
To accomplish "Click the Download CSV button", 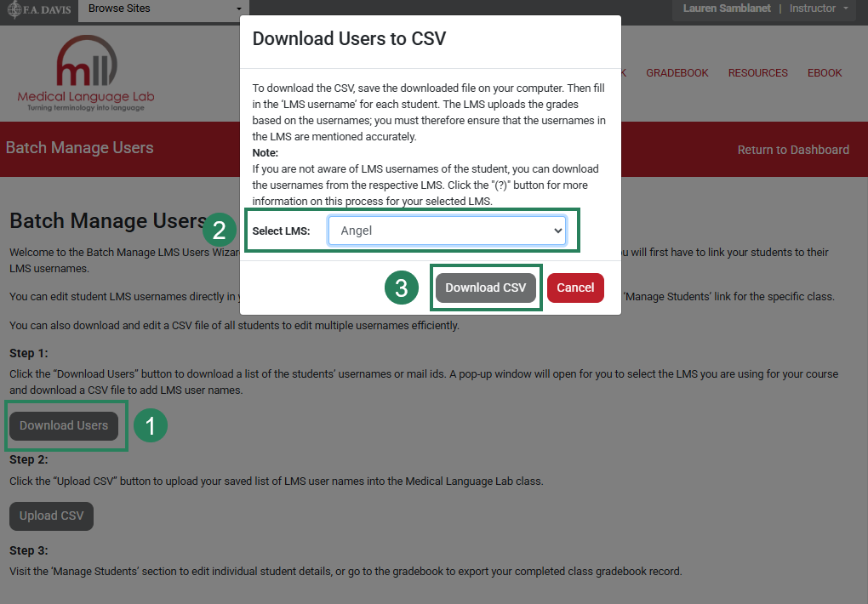I will point(486,288).
